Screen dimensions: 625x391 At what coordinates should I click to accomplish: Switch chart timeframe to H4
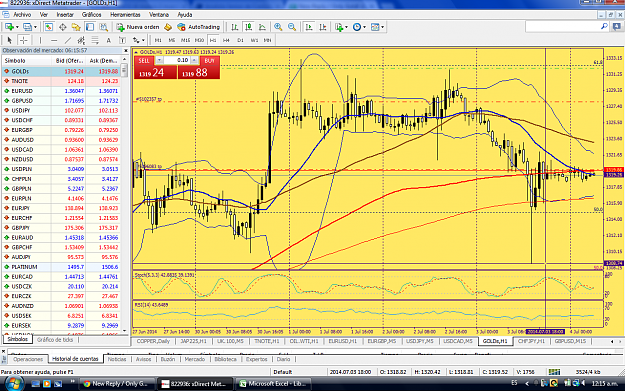point(226,40)
